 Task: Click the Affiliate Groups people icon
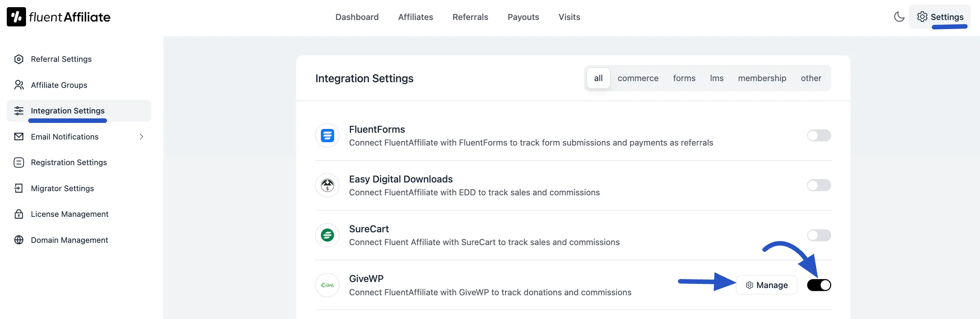pyautogui.click(x=18, y=85)
